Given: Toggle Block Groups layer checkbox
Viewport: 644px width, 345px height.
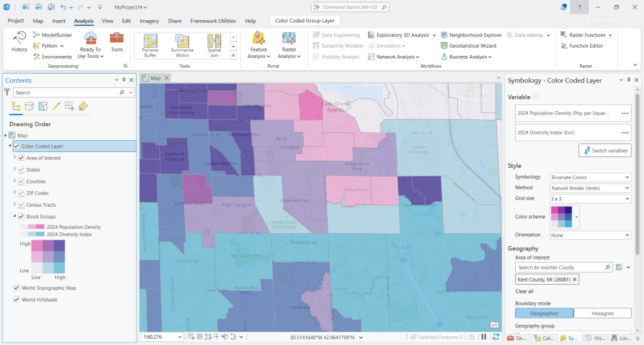Looking at the screenshot, I should coord(21,216).
